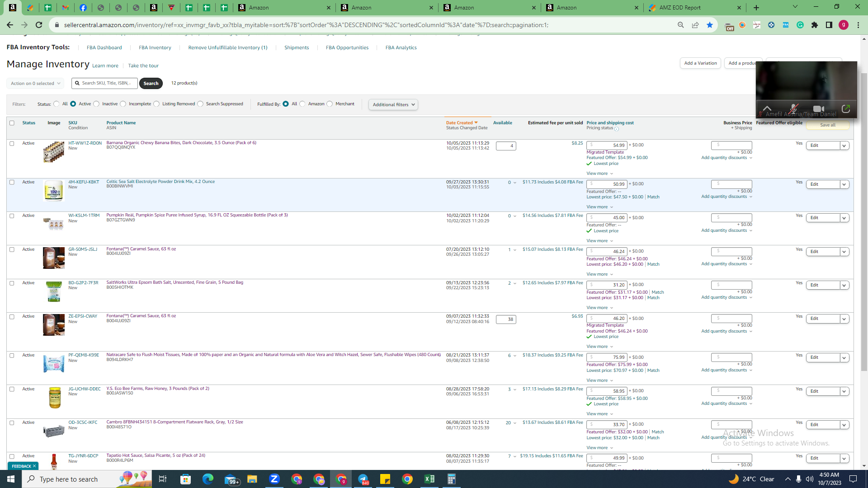Filter Fulfilled By Merchant
Viewport: 868px width, 488px height.
pos(330,104)
